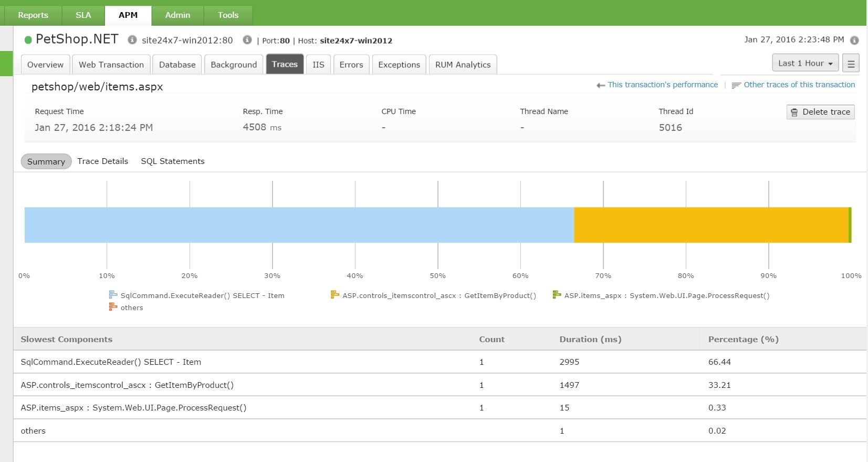
Task: Click ASP.controls_itemscontrol_ascx legend label
Action: point(439,295)
